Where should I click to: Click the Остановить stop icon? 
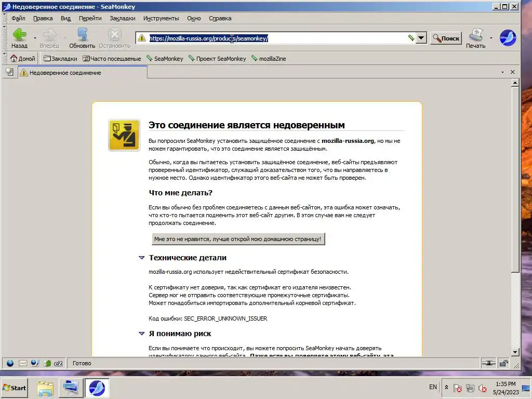(x=115, y=35)
